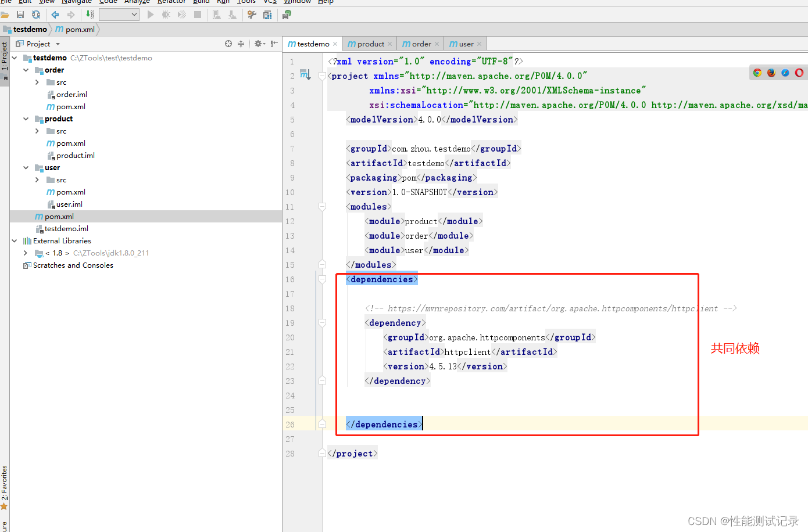Navigate forward with the right arrow icon

point(71,15)
